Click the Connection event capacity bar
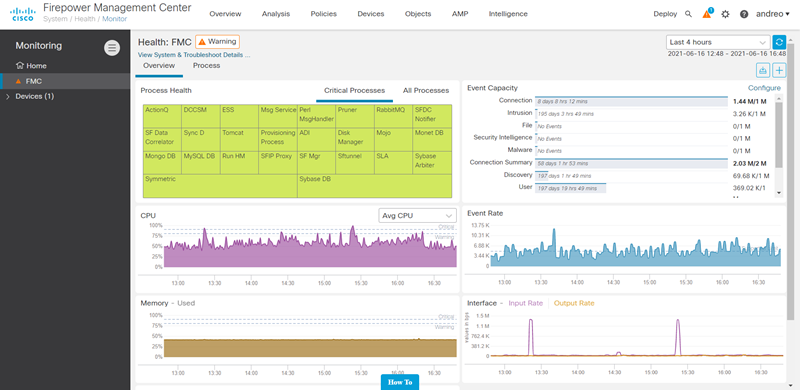This screenshot has height=390, width=800. point(631,102)
